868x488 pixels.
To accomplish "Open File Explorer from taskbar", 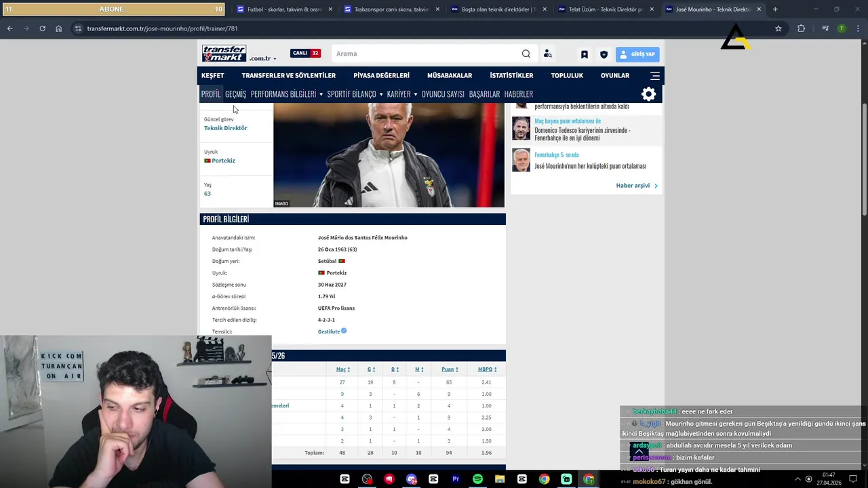I will [500, 479].
